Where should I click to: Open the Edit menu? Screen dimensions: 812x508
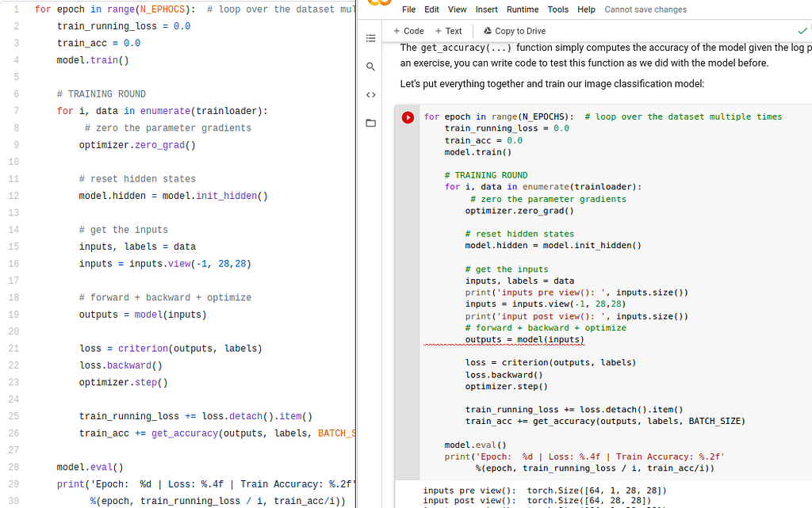(431, 10)
